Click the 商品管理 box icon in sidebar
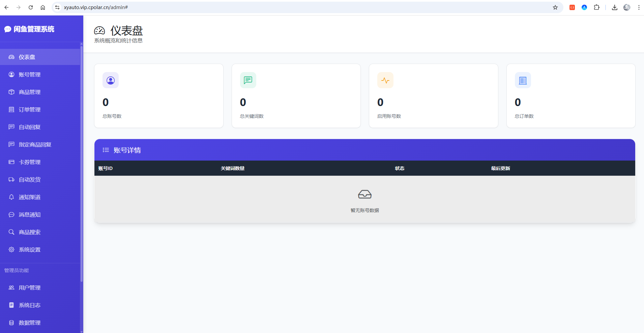The width and height of the screenshot is (644, 333). pyautogui.click(x=11, y=92)
